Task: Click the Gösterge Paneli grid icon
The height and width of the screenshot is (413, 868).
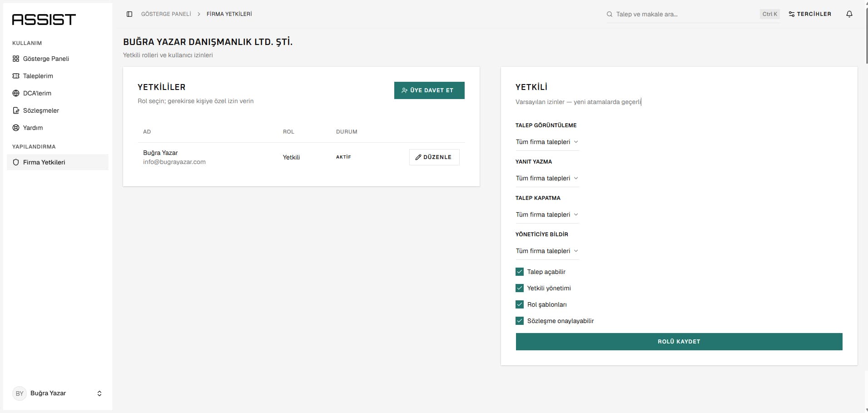Action: click(x=16, y=59)
